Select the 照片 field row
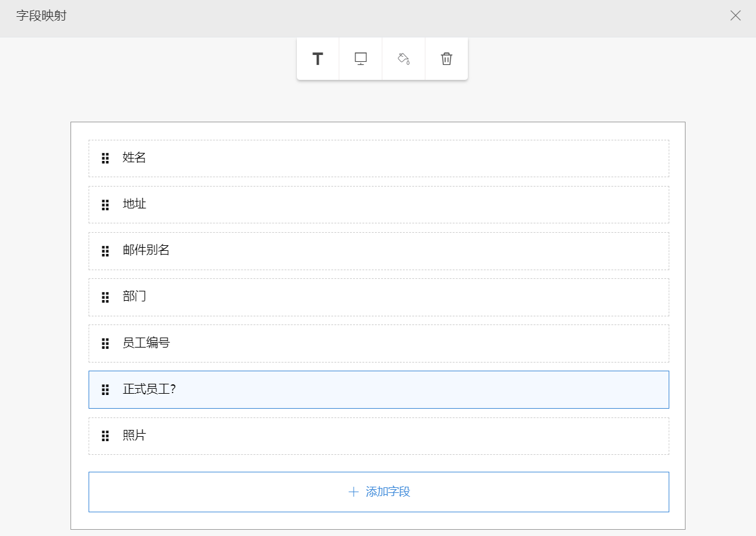 point(378,436)
